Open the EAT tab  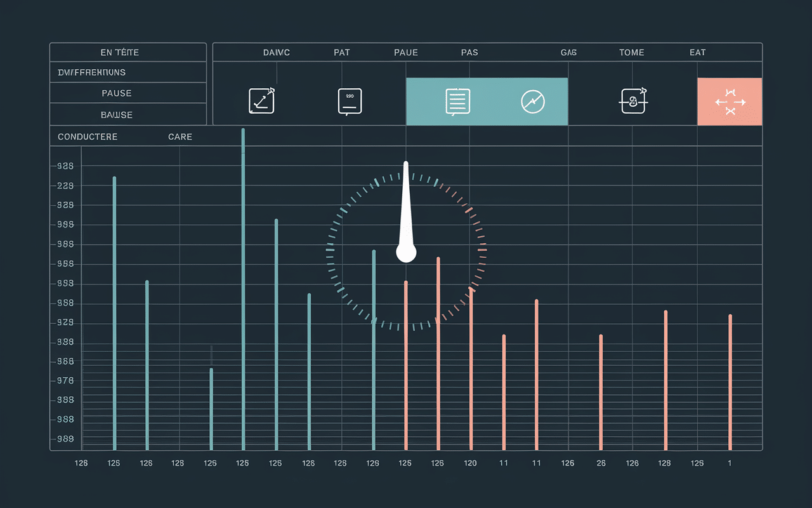(x=697, y=53)
